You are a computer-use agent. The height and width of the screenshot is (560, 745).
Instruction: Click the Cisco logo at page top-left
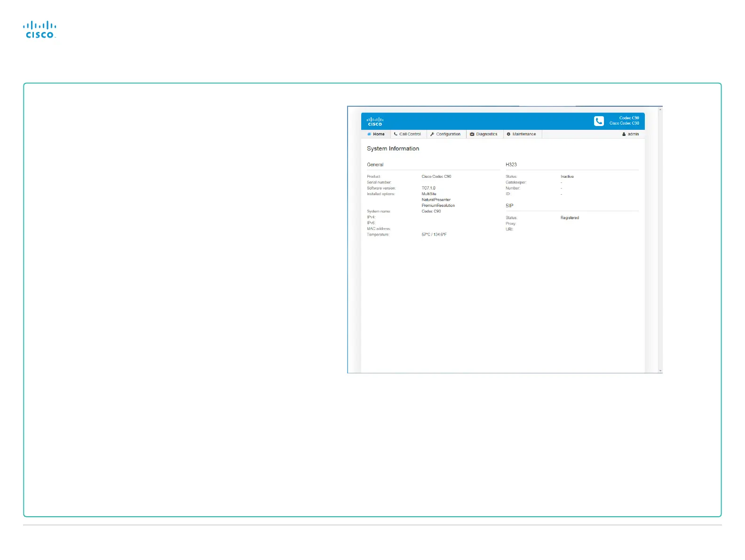[40, 30]
